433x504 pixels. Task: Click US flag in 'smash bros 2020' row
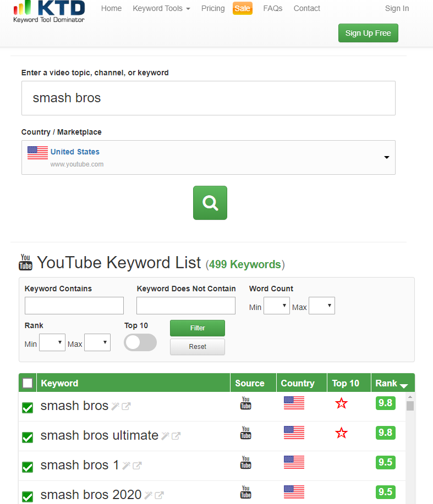[294, 492]
